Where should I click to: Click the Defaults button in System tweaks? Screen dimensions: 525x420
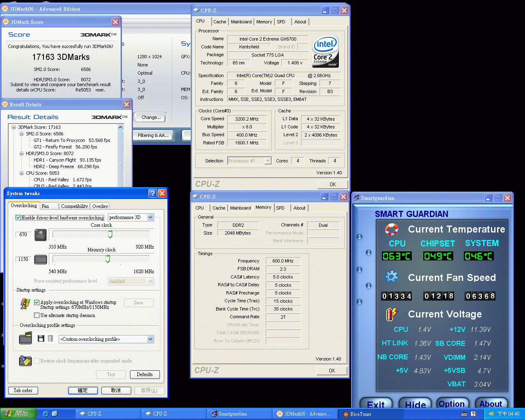pyautogui.click(x=145, y=374)
